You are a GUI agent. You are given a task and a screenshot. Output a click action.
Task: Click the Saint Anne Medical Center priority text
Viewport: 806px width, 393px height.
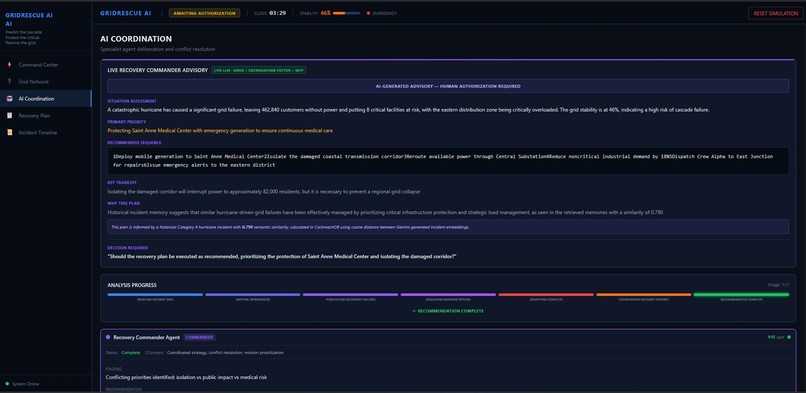click(x=220, y=130)
